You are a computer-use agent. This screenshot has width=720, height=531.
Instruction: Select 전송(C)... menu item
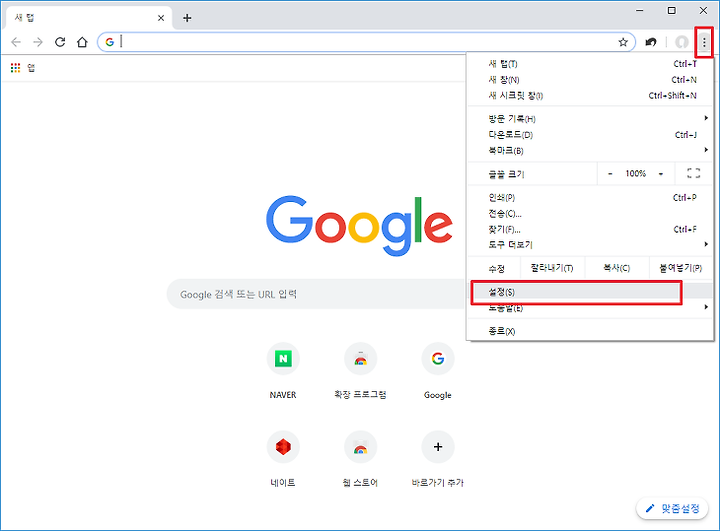(x=590, y=213)
